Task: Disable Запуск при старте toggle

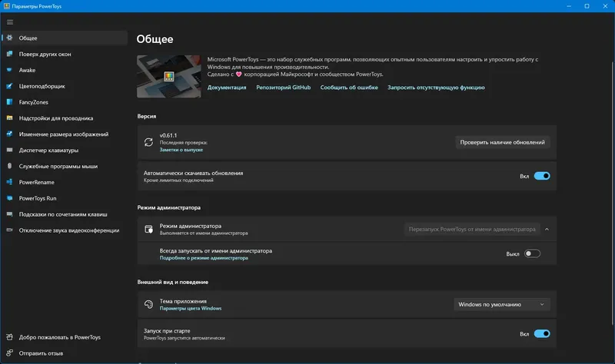Action: [542, 334]
